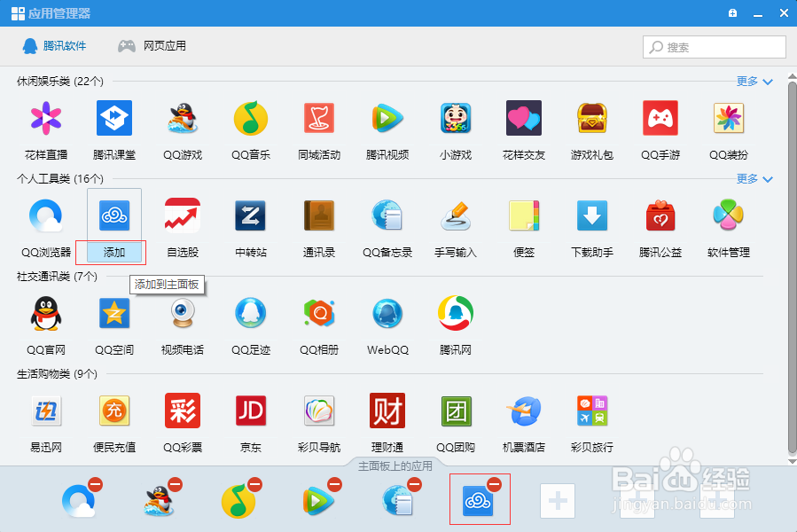The height and width of the screenshot is (532, 797).
Task: Launch the WebQQ app icon
Action: [x=387, y=313]
